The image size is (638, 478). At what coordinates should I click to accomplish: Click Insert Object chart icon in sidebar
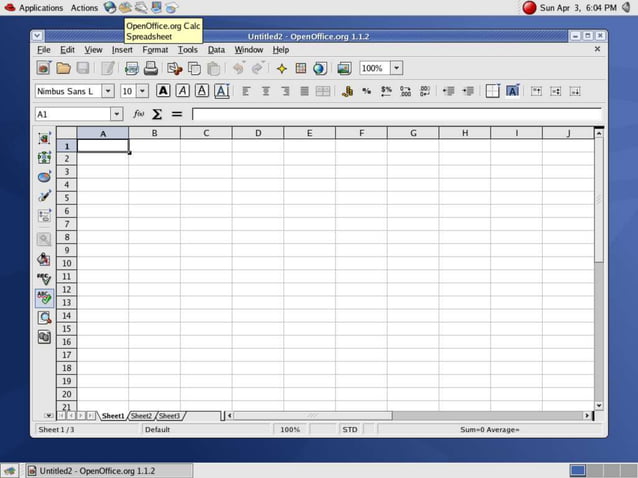pos(44,177)
